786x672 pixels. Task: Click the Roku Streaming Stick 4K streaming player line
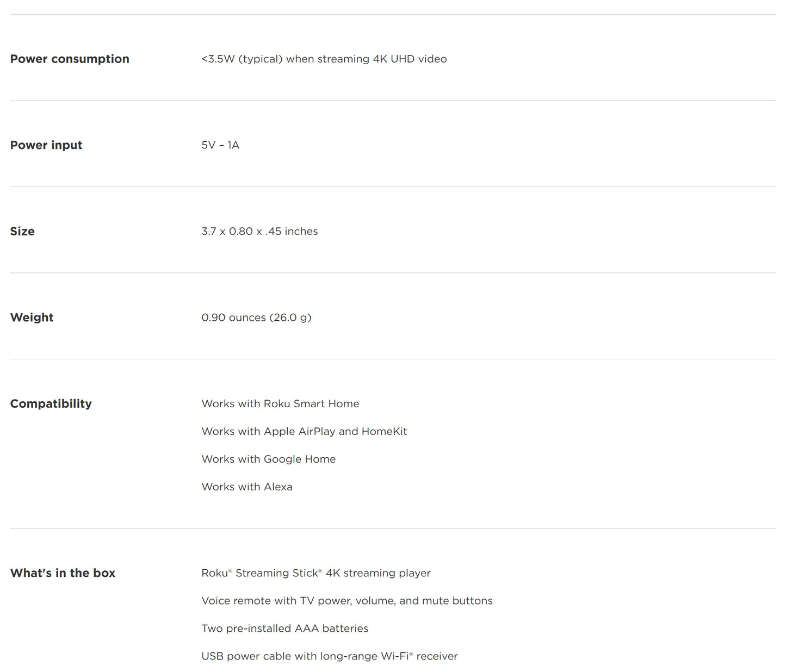315,573
